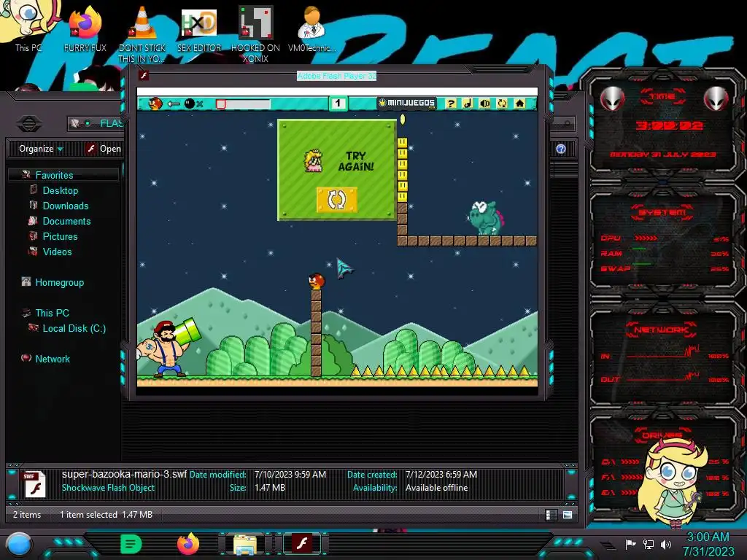
Task: Click the System widget header
Action: (662, 212)
